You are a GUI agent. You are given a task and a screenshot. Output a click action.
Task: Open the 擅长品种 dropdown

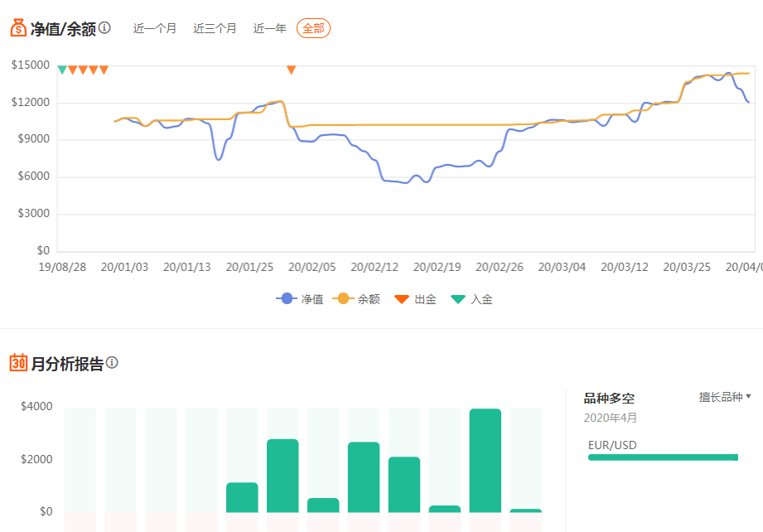725,397
